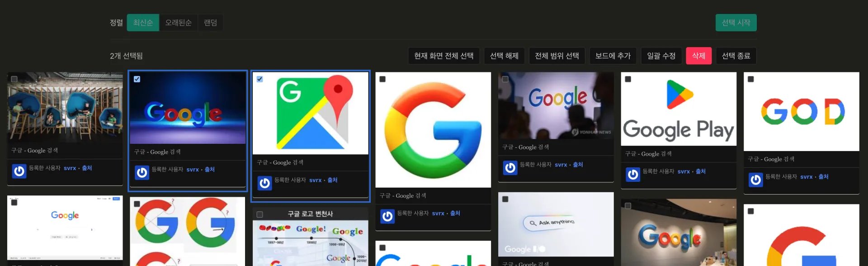Check the box on the 구글 로고 변천사 card

tap(260, 214)
